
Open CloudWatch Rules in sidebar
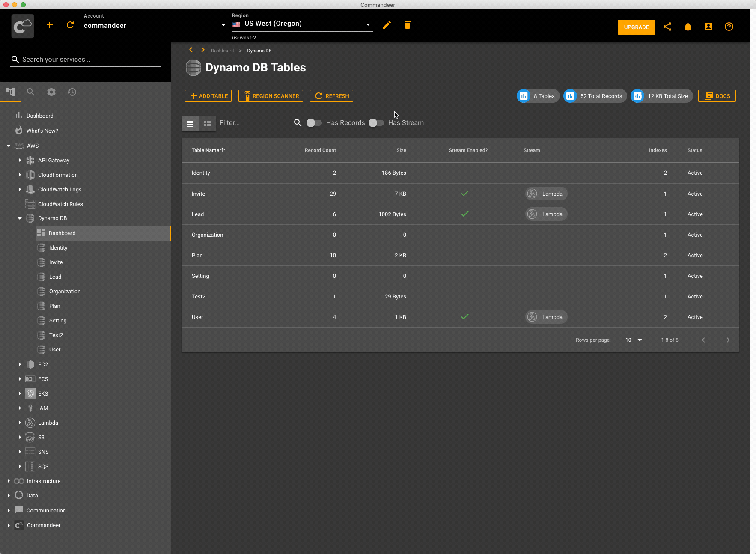click(x=60, y=204)
